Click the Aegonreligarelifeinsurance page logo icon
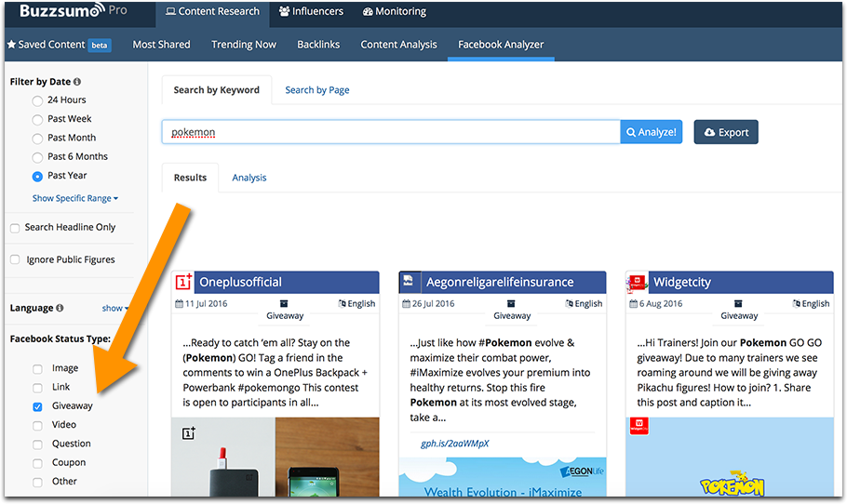 409,281
